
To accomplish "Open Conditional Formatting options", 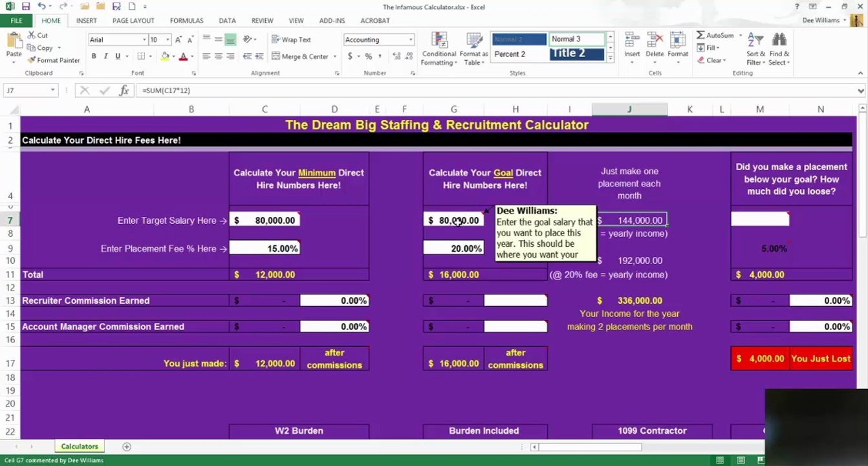I will [x=439, y=49].
